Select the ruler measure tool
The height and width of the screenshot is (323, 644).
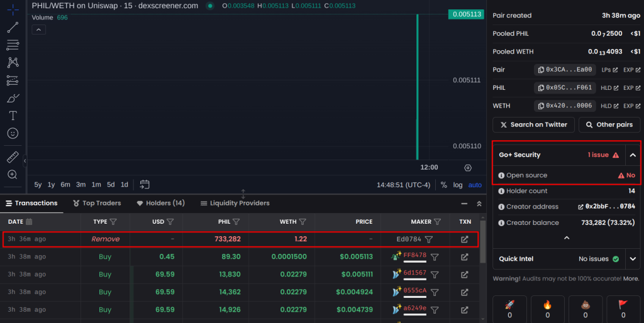click(x=13, y=156)
